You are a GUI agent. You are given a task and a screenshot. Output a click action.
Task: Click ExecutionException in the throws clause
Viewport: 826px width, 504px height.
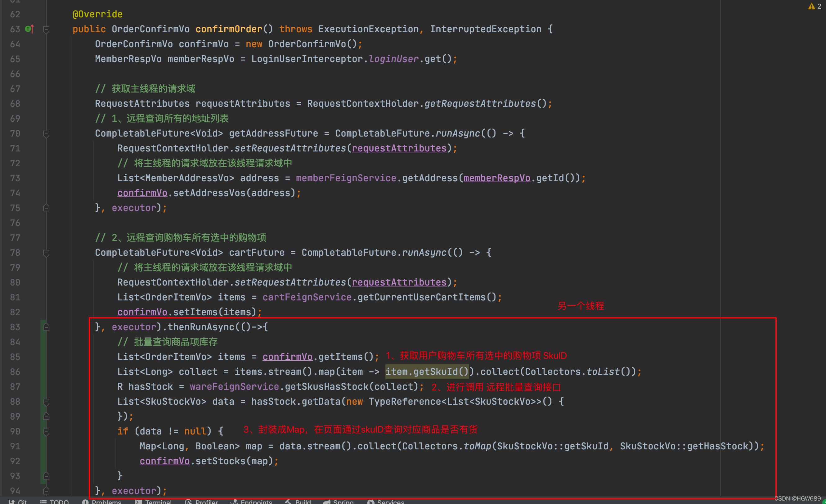(x=368, y=29)
